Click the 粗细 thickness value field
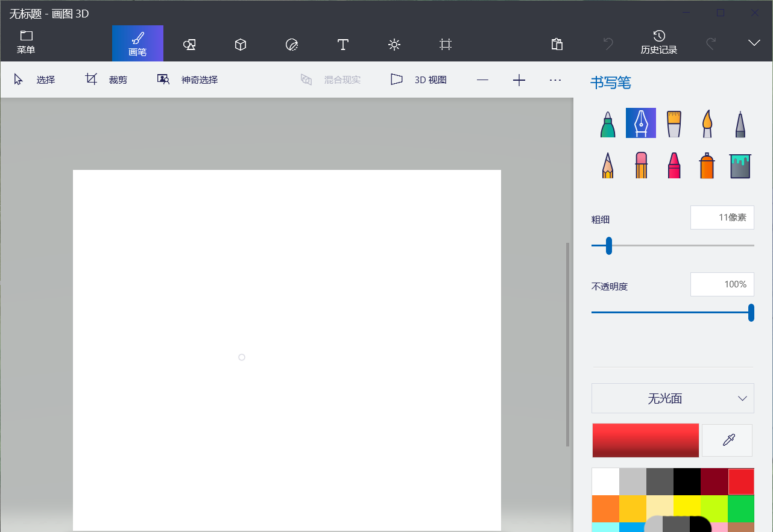The image size is (773, 532). pos(722,217)
